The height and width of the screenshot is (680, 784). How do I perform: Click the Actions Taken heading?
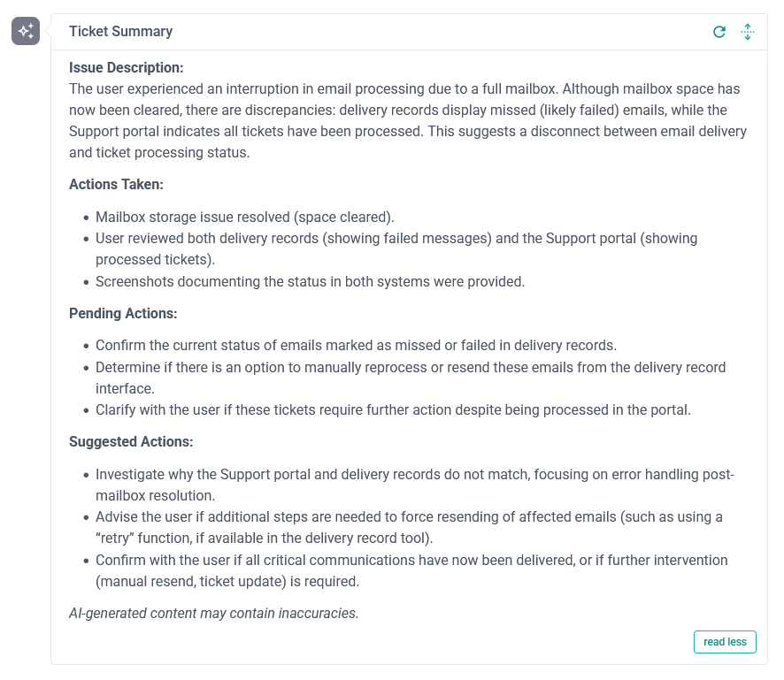(116, 185)
